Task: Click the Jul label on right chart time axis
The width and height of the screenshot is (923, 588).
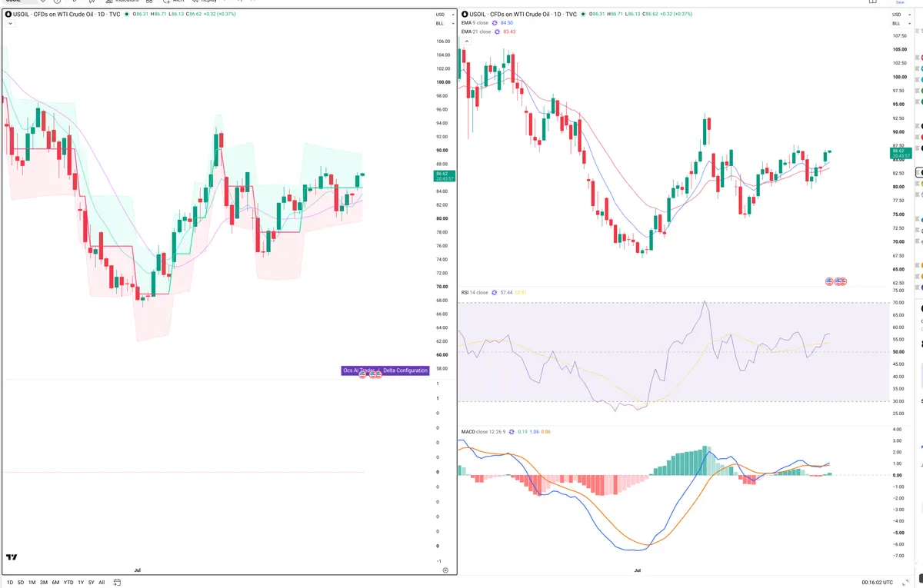Action: tap(638, 570)
